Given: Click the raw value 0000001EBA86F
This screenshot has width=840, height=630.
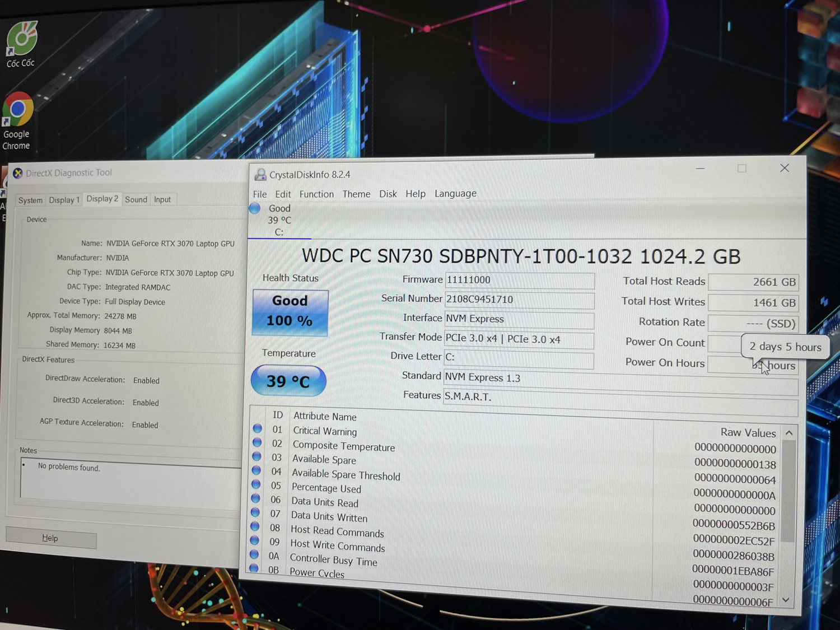Looking at the screenshot, I should point(732,571).
